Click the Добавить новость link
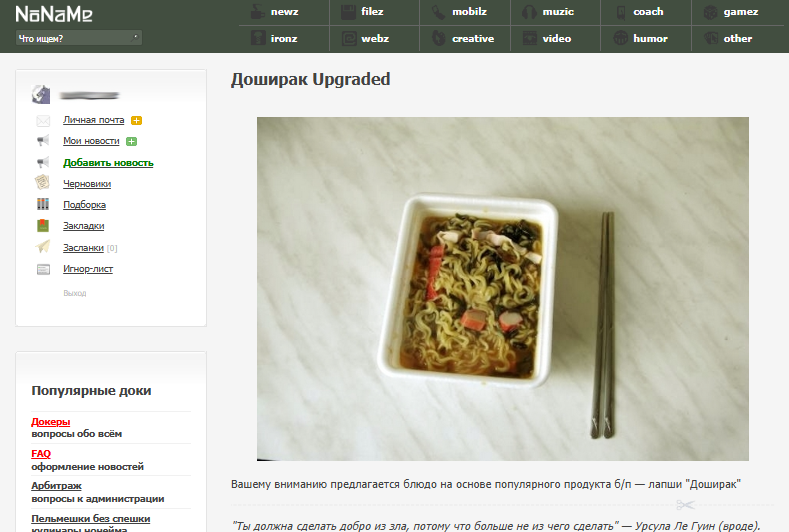 coord(108,163)
